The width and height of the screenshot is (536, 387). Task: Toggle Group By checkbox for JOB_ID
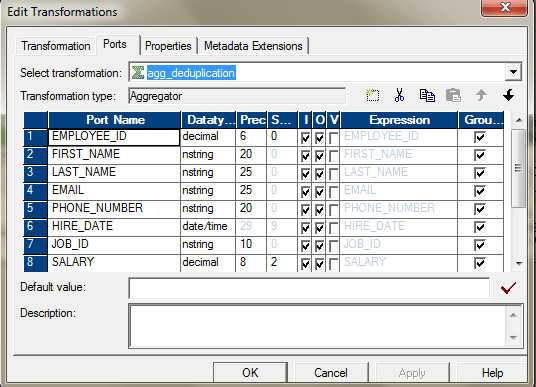tap(480, 245)
